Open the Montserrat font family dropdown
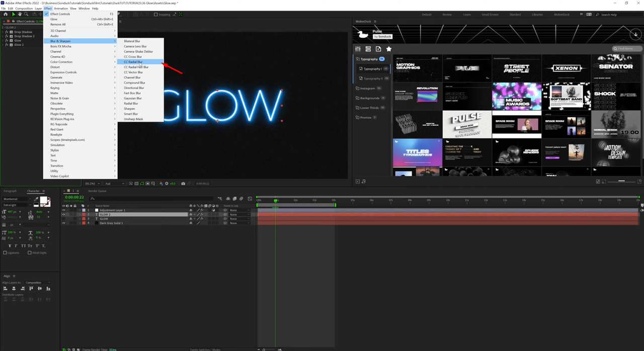This screenshot has height=351, width=644. point(17,199)
